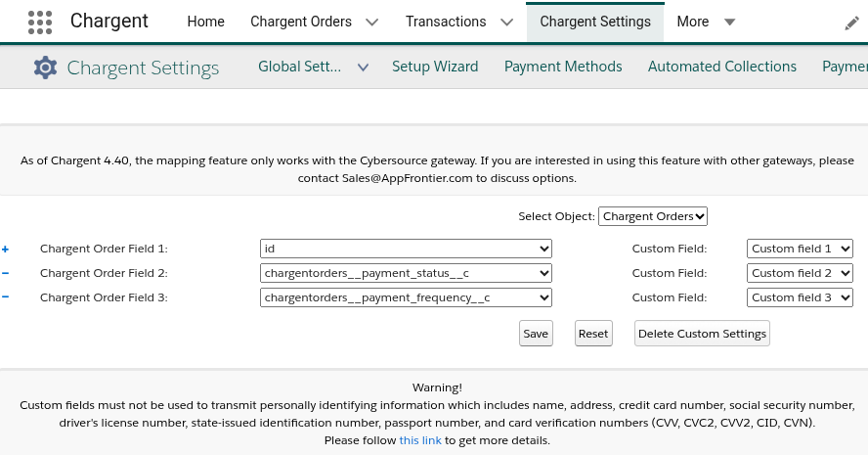Open the Custom field 3 dropdown
The height and width of the screenshot is (455, 868).
click(800, 297)
